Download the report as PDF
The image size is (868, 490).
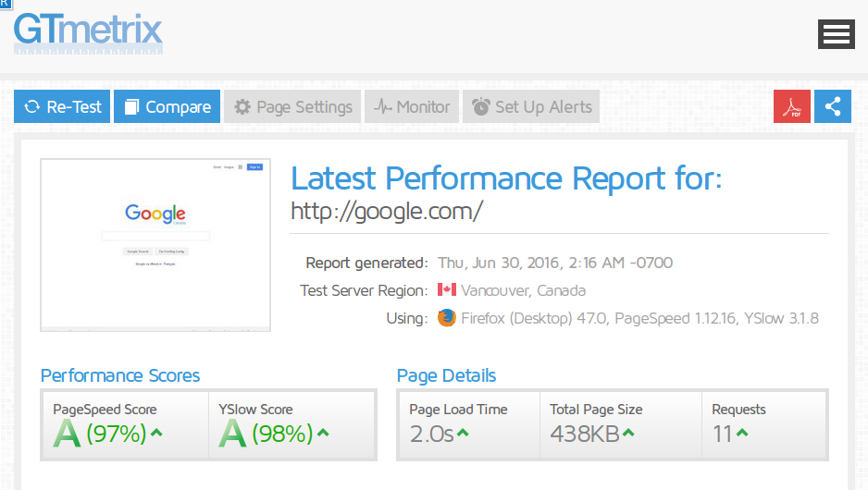pos(791,106)
